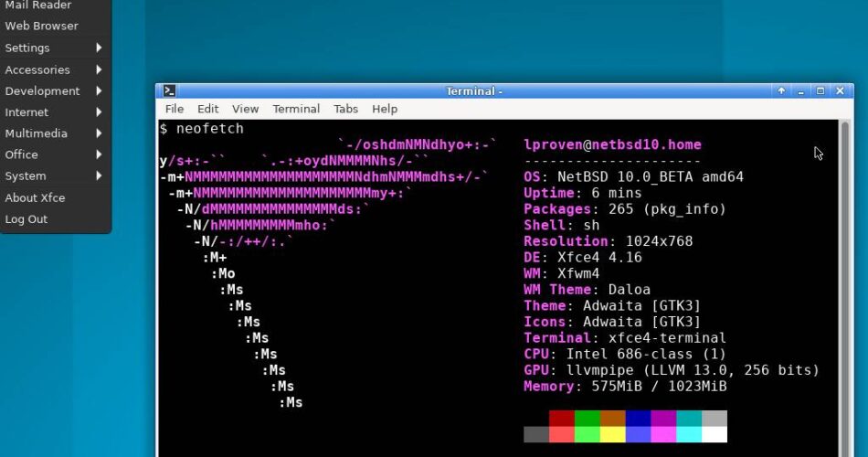This screenshot has width=868, height=457.
Task: Expand the System submenu arrow
Action: [x=99, y=175]
